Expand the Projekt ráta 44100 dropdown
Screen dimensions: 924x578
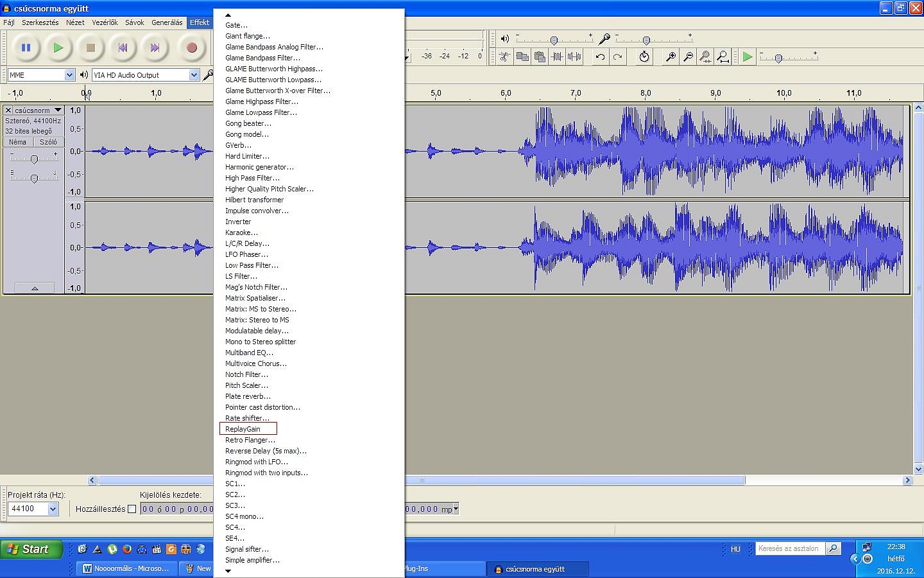tap(53, 509)
